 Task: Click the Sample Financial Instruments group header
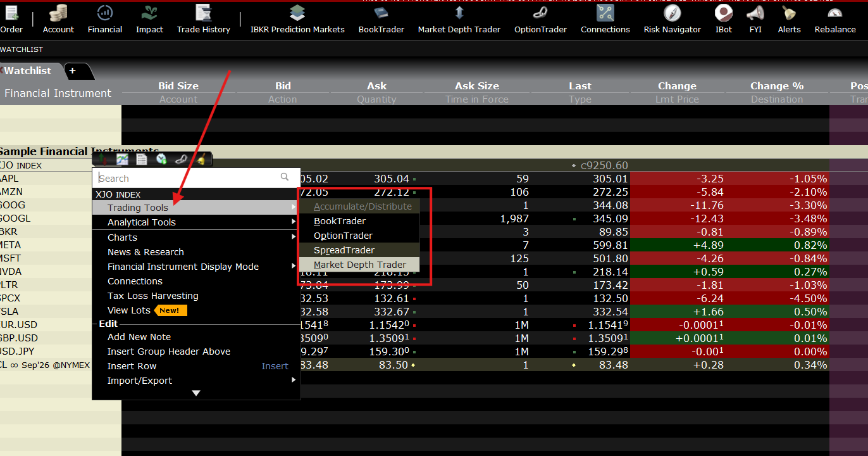78,151
